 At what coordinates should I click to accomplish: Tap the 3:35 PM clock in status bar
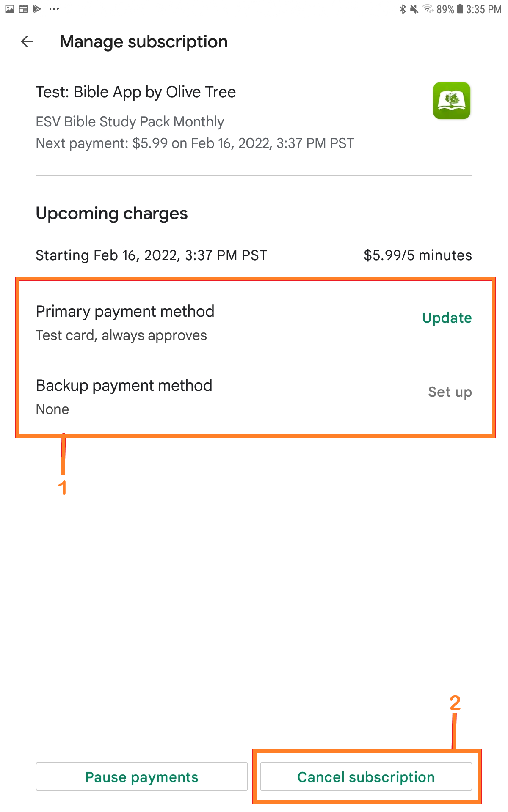click(483, 9)
